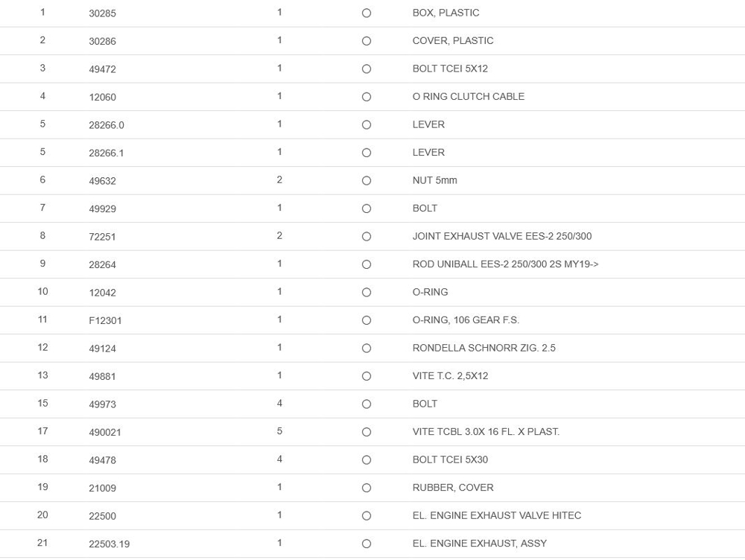Select radio button for RUBBER, COVER
Viewport: 745px width, 560px height.
366,488
